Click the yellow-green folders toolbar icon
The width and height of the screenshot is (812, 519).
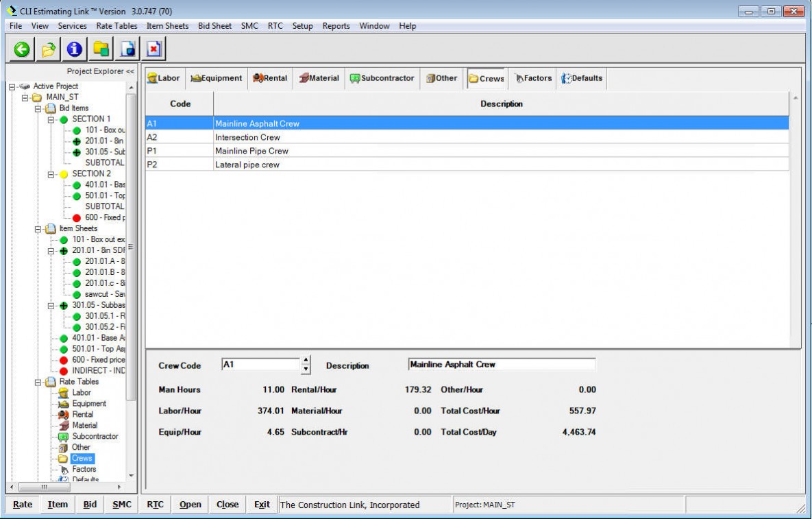(x=101, y=50)
